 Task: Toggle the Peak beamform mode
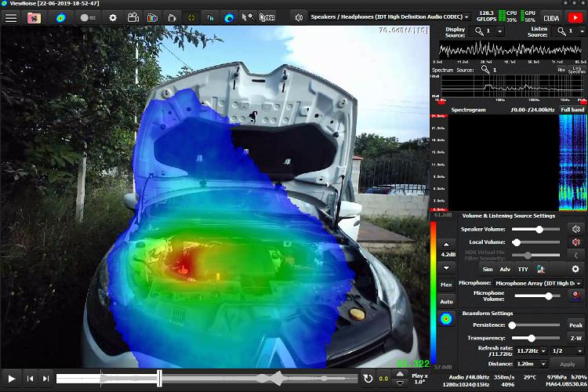575,325
